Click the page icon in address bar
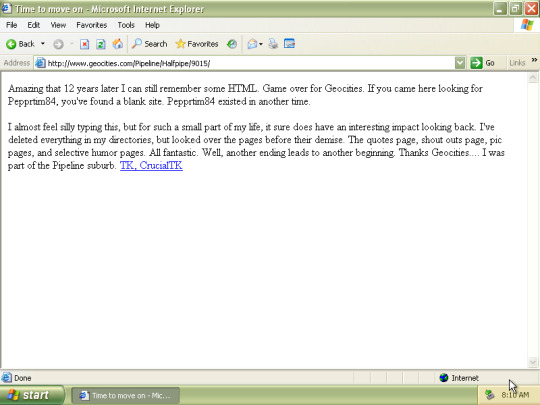This screenshot has width=540, height=405. 40,63
